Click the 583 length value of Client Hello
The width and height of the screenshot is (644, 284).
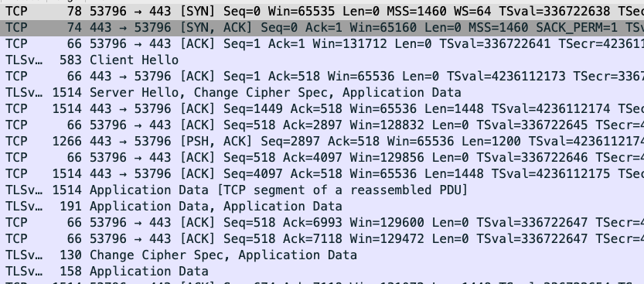click(x=70, y=60)
